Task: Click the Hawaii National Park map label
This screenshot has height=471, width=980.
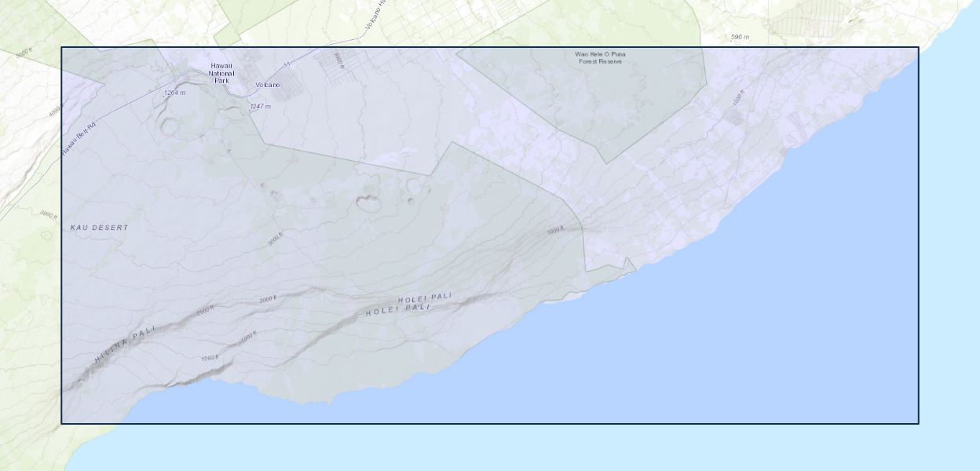Action: [x=221, y=73]
